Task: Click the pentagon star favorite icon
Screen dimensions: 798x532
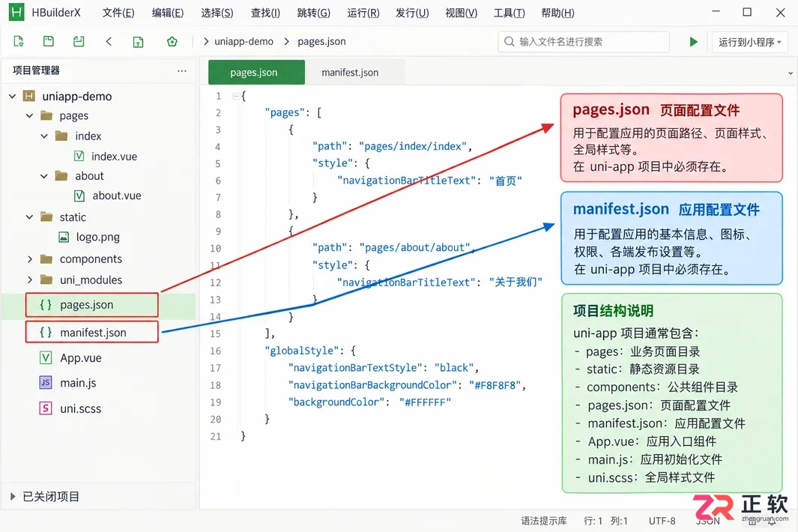Action: click(x=172, y=42)
